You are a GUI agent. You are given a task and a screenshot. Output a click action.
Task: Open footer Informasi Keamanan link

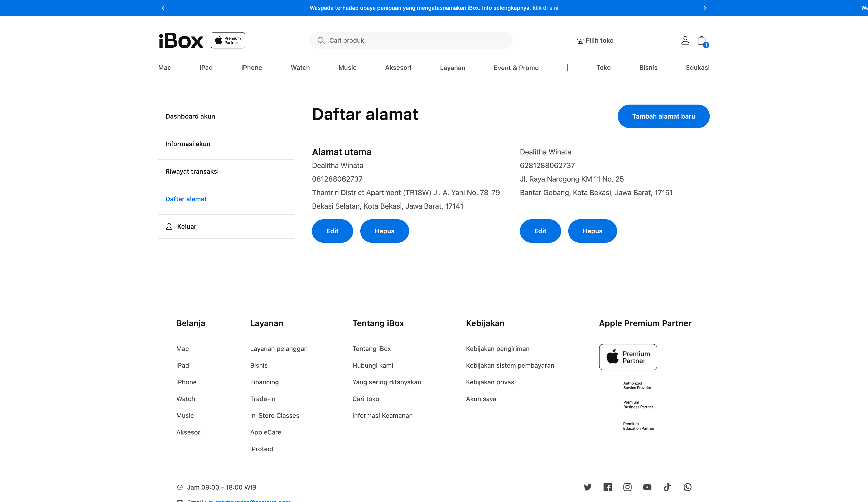click(x=382, y=416)
